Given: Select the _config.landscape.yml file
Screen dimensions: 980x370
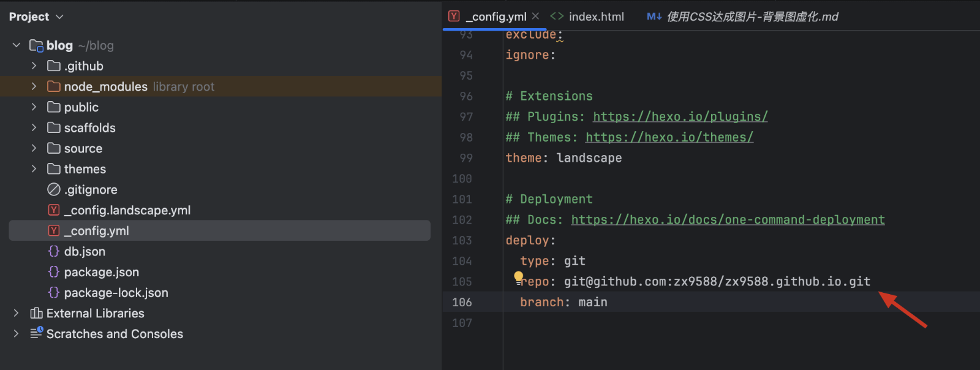Looking at the screenshot, I should (127, 210).
